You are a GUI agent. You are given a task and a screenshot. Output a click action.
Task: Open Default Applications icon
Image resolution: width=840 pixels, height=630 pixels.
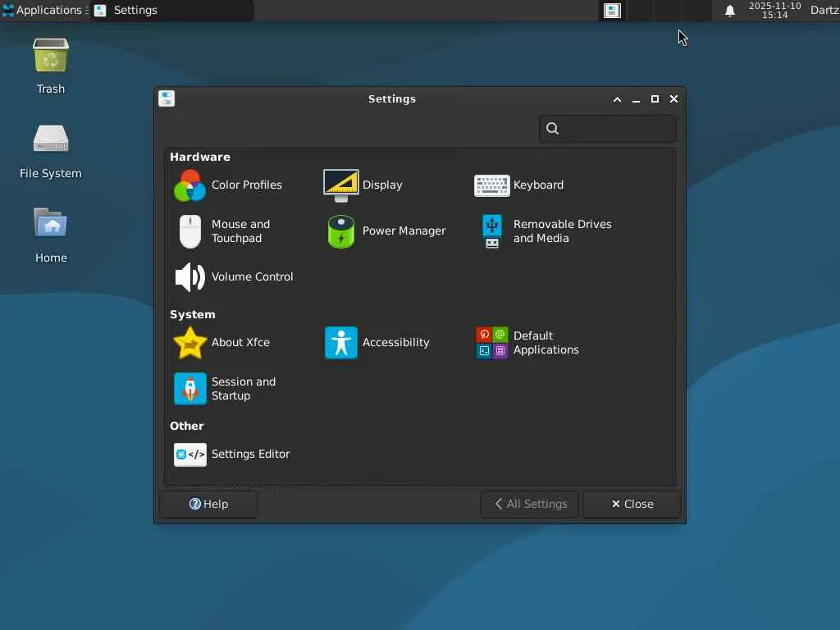pyautogui.click(x=492, y=343)
